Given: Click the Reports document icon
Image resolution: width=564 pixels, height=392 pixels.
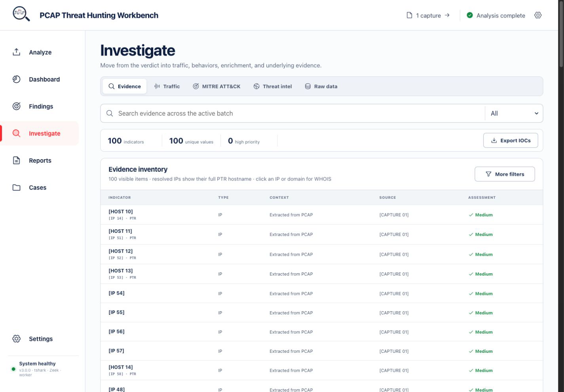Looking at the screenshot, I should coord(16,160).
